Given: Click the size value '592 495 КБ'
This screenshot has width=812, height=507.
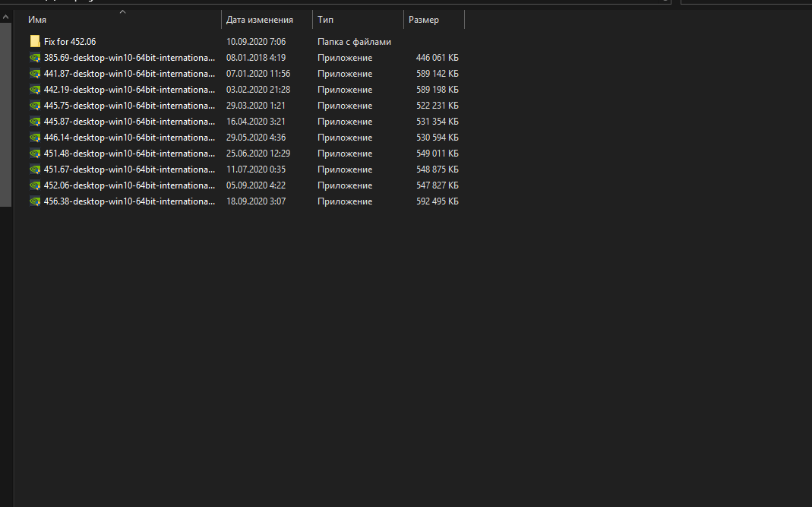Looking at the screenshot, I should click(437, 201).
